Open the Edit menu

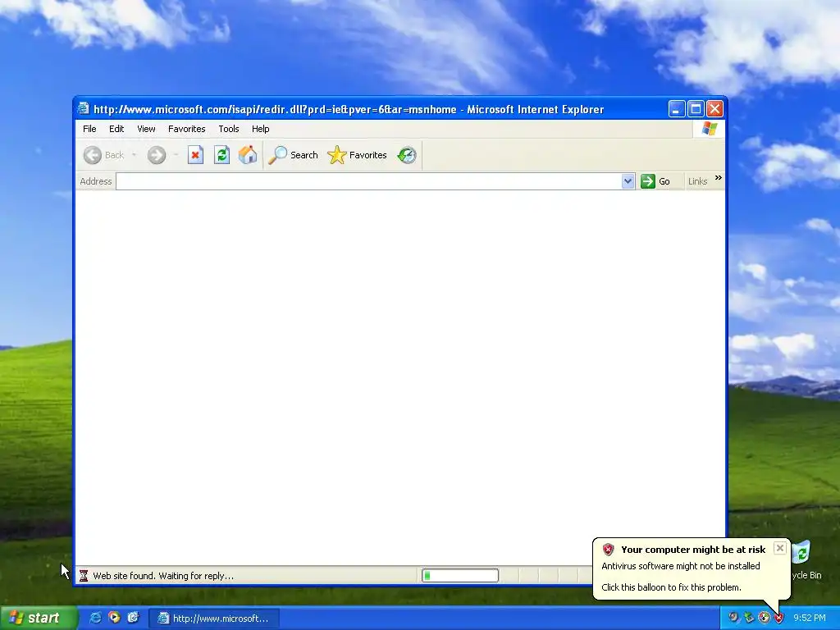tap(116, 129)
